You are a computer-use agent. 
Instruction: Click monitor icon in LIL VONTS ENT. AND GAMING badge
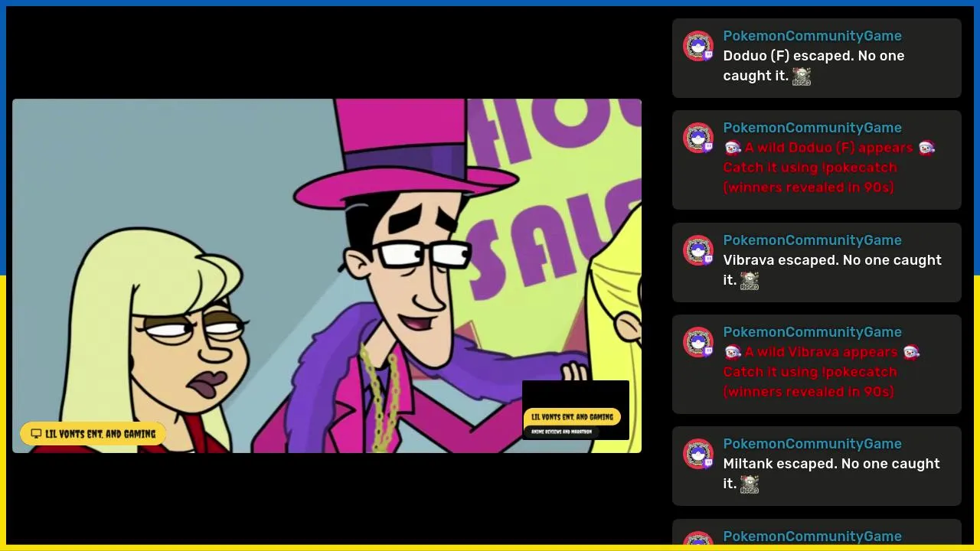[35, 434]
